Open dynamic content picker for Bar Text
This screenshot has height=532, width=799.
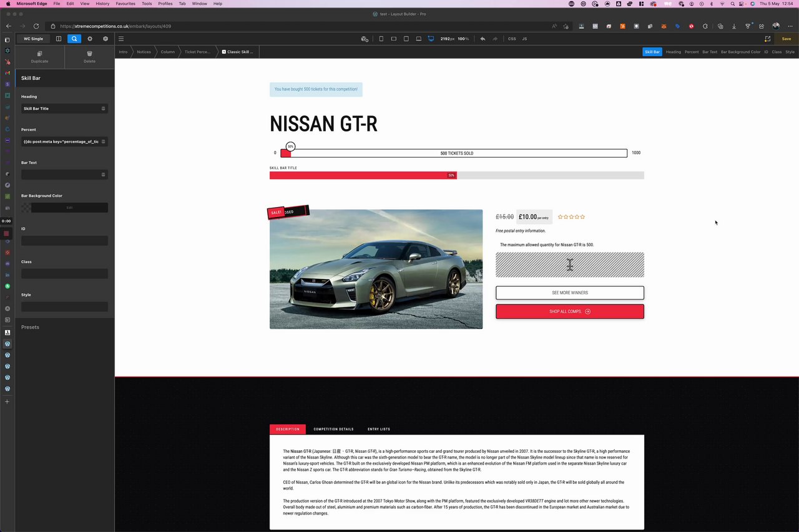click(103, 175)
